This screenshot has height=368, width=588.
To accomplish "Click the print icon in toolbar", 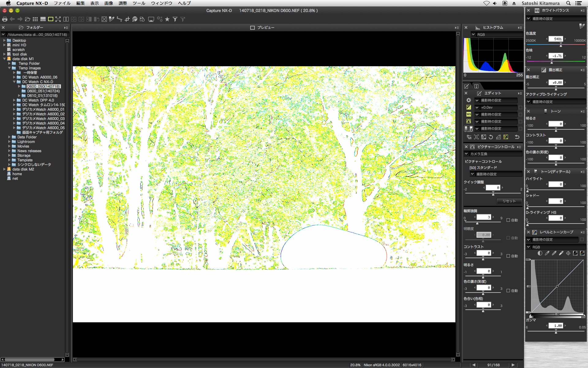I will coord(5,19).
